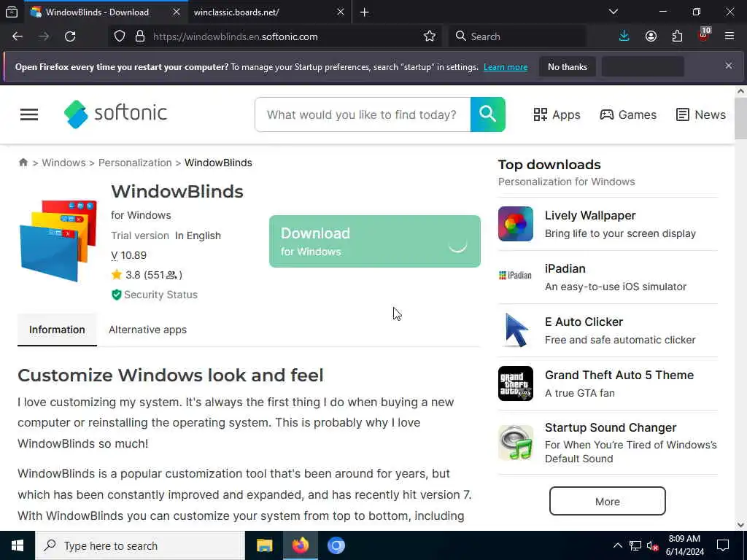Open the News menu item
747x560 pixels.
coord(701,114)
